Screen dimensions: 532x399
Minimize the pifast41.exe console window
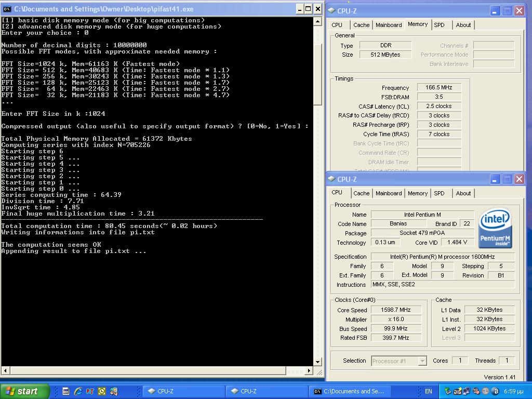[299, 9]
